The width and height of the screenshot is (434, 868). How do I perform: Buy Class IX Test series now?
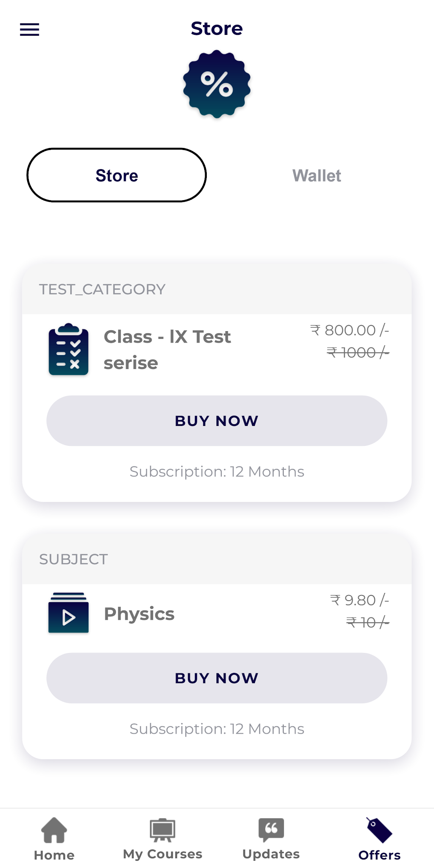tap(217, 421)
